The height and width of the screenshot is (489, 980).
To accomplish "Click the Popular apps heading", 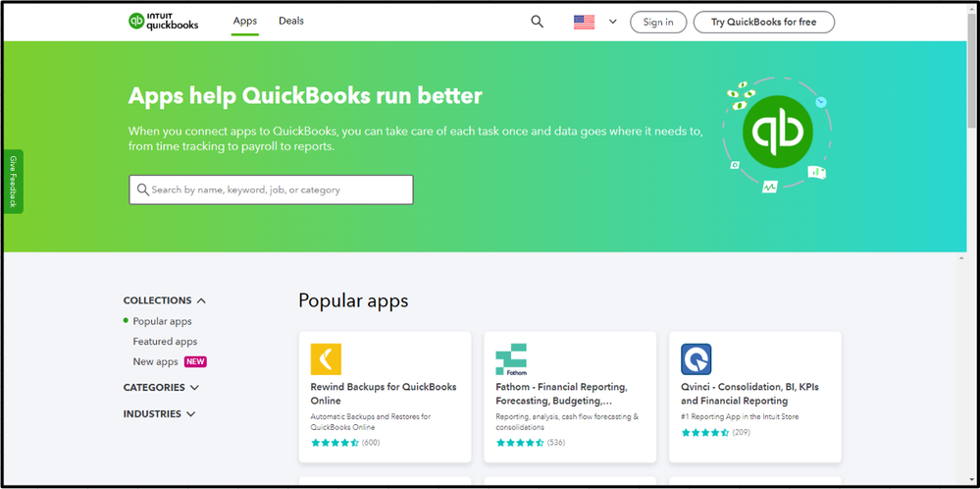I will click(x=353, y=300).
